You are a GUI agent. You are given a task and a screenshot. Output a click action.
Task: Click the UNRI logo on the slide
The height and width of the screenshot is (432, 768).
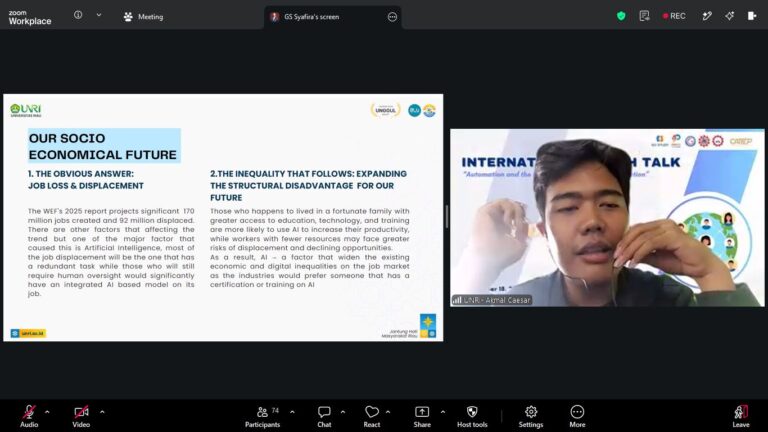26,110
